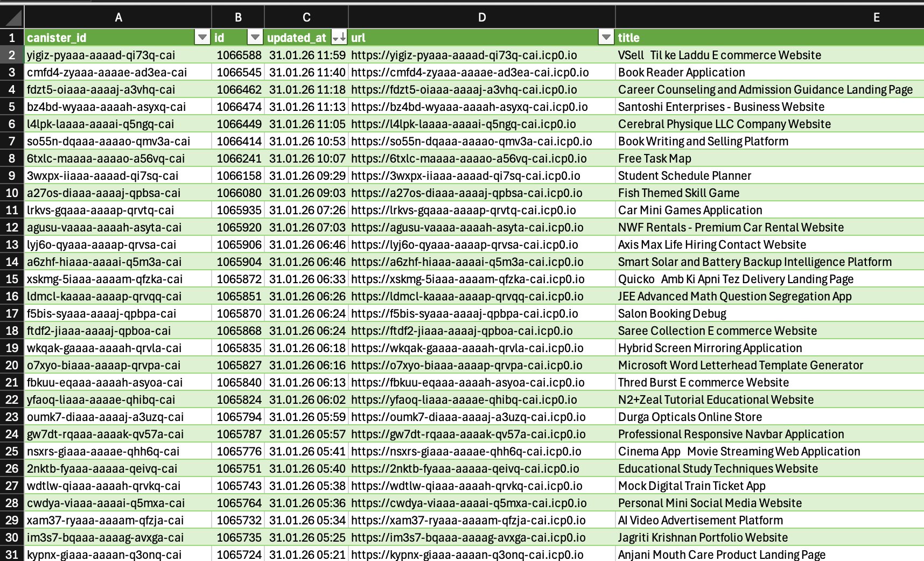Select title cell 'Career Counseling and Admission Guidance Landing Page'
This screenshot has width=924, height=561.
pyautogui.click(x=769, y=89)
